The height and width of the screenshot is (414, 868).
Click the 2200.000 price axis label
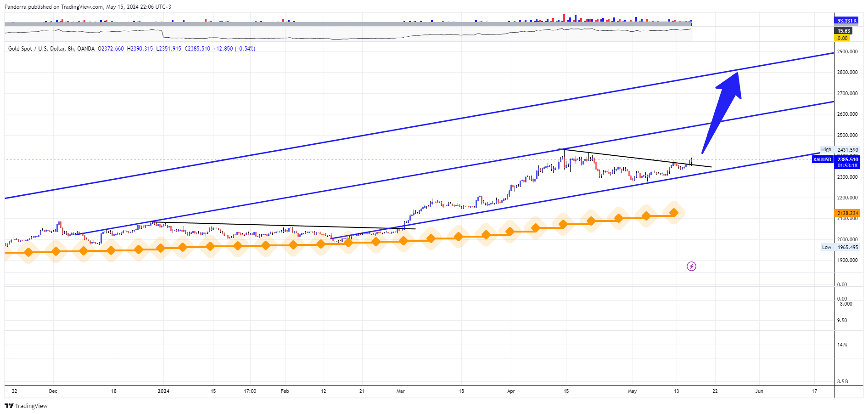pyautogui.click(x=847, y=198)
